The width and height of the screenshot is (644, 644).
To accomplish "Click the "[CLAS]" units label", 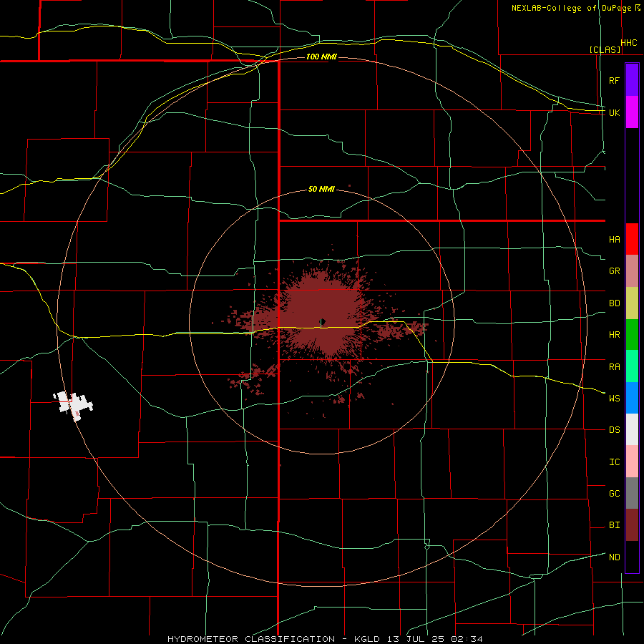I will 605,49.
